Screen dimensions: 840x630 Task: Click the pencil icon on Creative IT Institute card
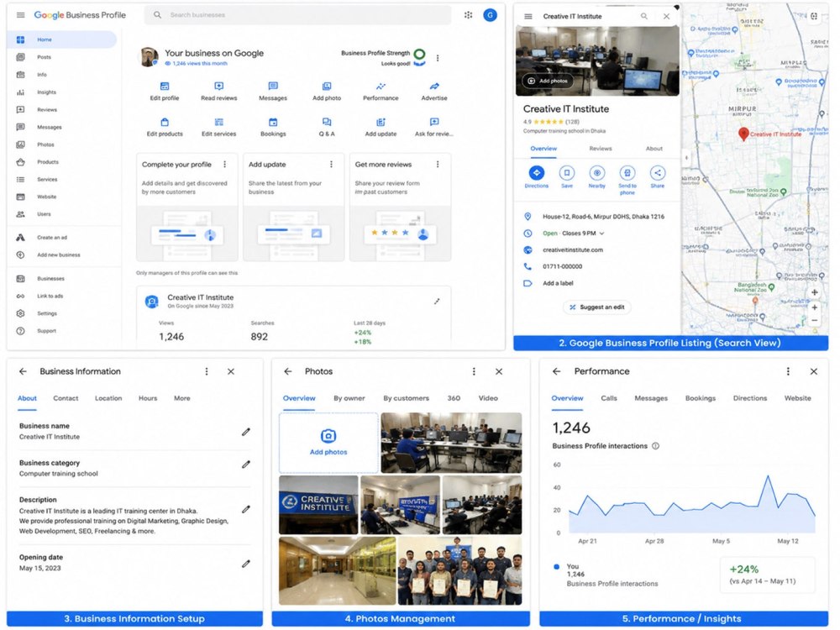point(437,302)
